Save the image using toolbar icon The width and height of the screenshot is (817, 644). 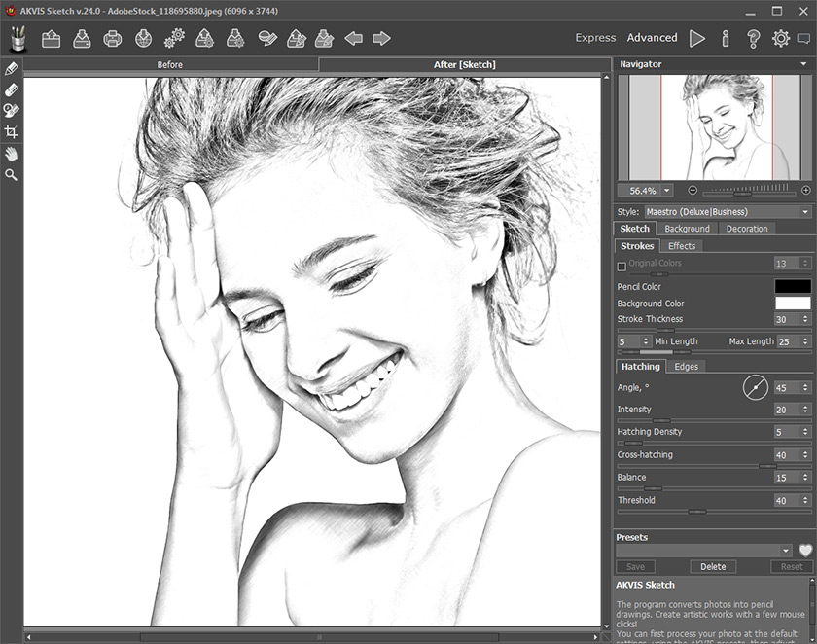tap(82, 39)
